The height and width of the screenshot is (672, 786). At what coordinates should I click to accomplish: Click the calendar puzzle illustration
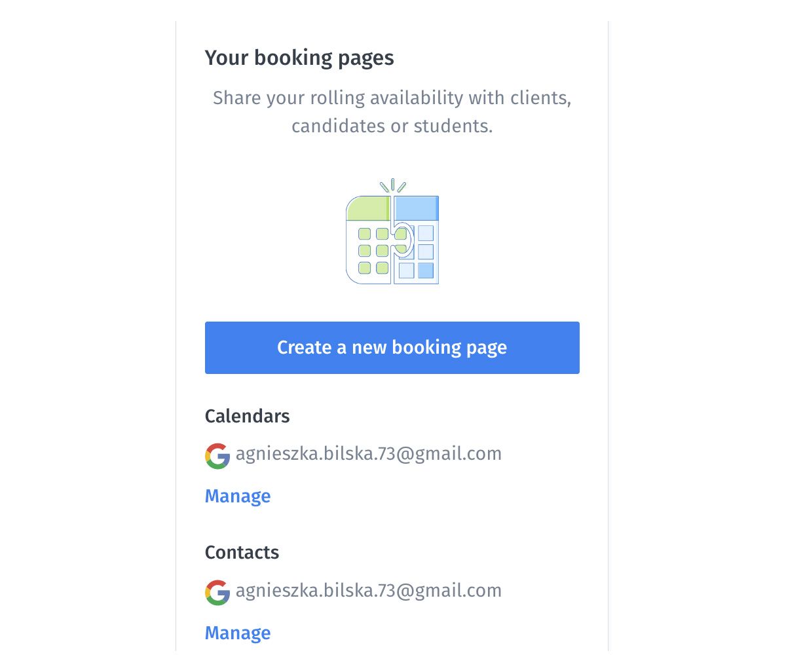tap(392, 239)
